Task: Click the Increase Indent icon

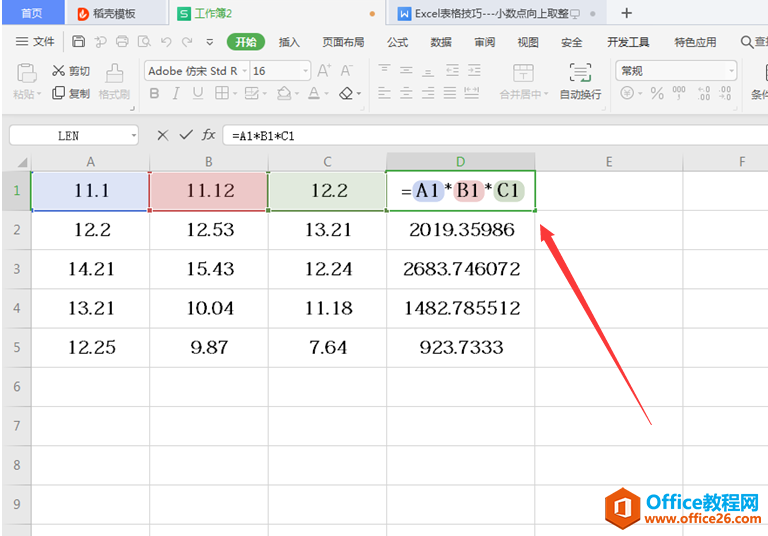Action: pos(474,70)
